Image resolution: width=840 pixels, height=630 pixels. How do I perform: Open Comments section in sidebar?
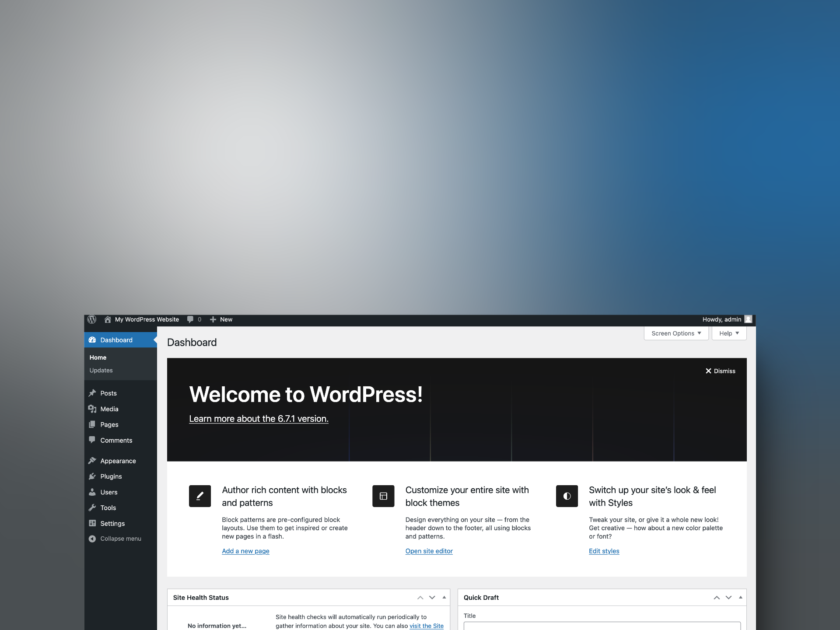(116, 440)
